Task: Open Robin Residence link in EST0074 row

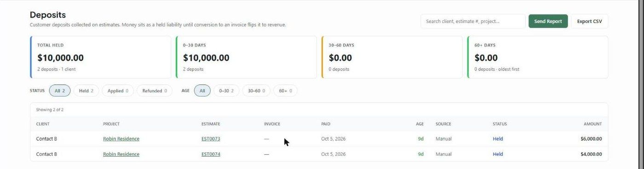Action: (121, 154)
